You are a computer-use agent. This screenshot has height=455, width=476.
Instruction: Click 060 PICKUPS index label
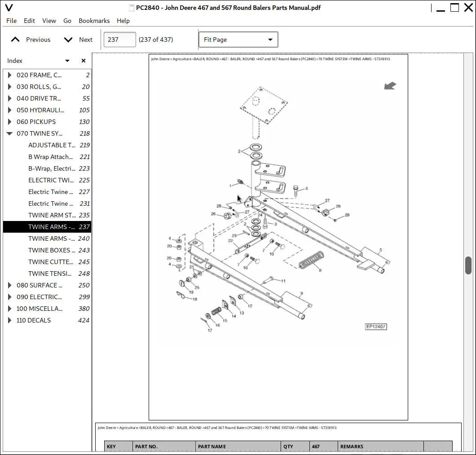coord(36,122)
